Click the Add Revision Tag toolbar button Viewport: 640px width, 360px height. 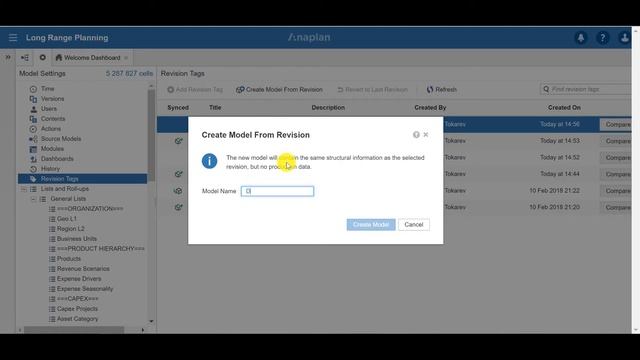click(x=195, y=89)
